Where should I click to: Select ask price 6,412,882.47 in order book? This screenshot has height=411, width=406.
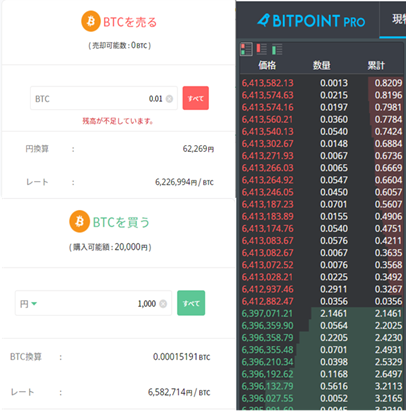tap(267, 301)
